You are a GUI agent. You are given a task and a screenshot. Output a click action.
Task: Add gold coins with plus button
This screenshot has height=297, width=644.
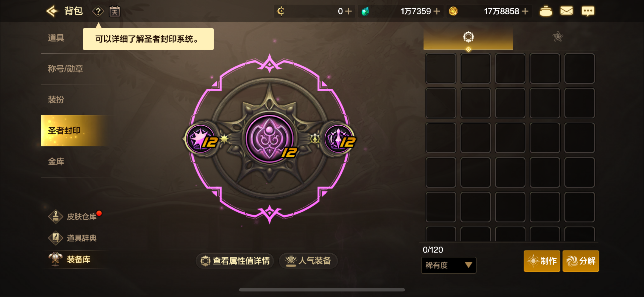[525, 11]
